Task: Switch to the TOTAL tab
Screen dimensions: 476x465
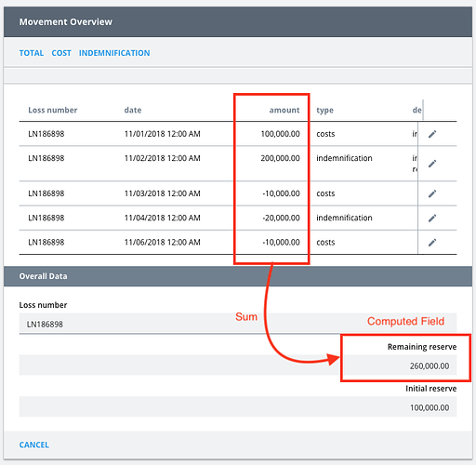Action: click(32, 53)
